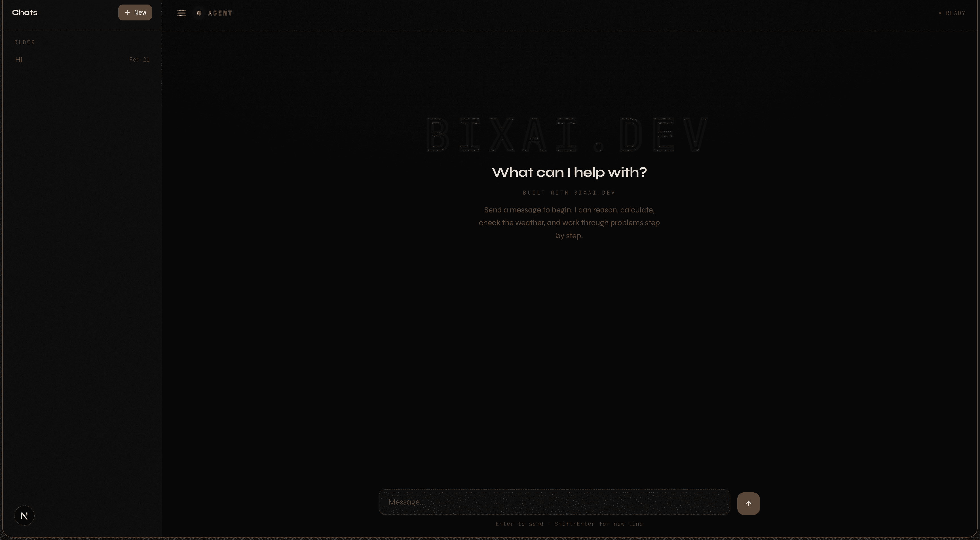
Task: Click the 'What can I help with?' heading
Action: (569, 172)
